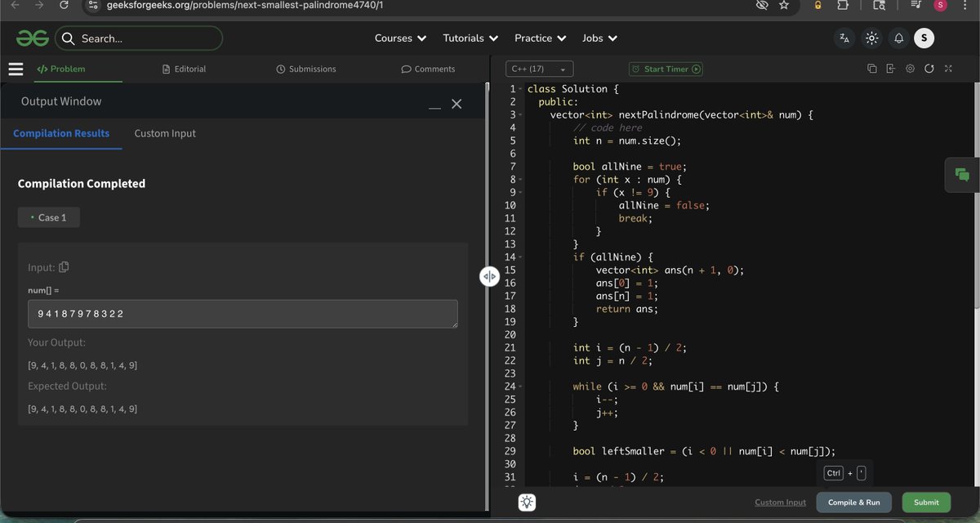Click the Custom Input link at bottom
The height and width of the screenshot is (523, 980).
point(780,503)
